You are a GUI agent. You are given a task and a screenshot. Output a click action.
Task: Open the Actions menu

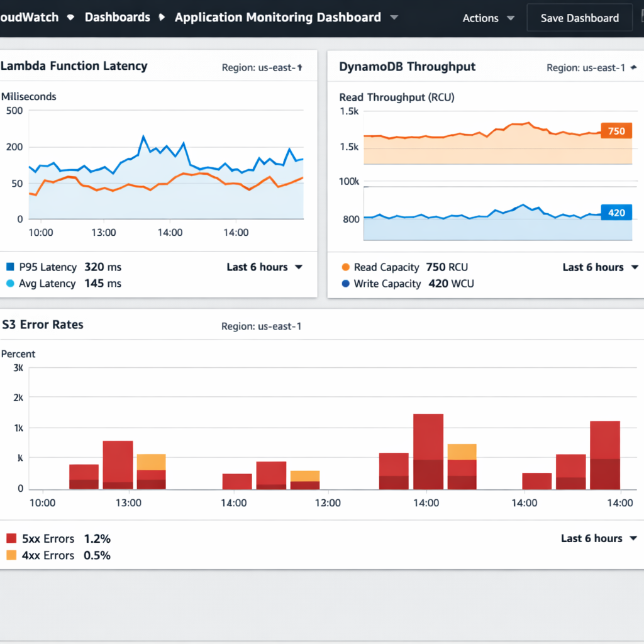point(480,18)
